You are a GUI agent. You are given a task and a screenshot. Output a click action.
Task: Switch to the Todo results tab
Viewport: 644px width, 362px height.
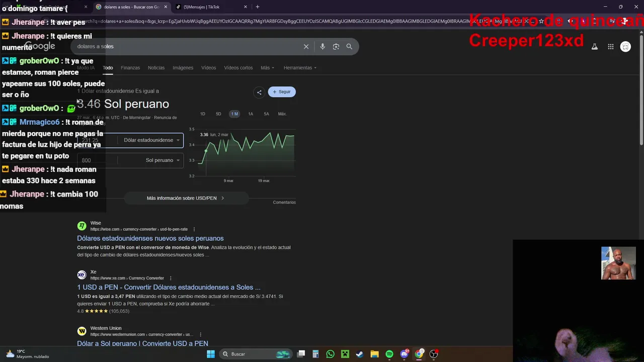(x=108, y=68)
